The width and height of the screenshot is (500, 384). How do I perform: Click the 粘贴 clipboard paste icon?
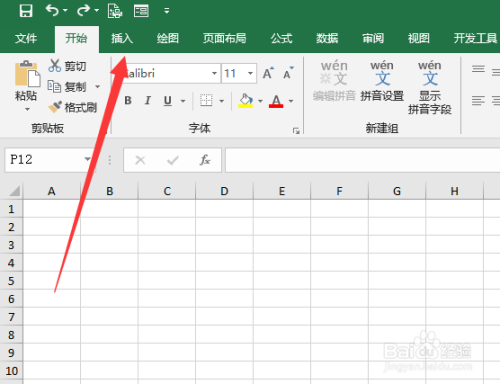[27, 73]
